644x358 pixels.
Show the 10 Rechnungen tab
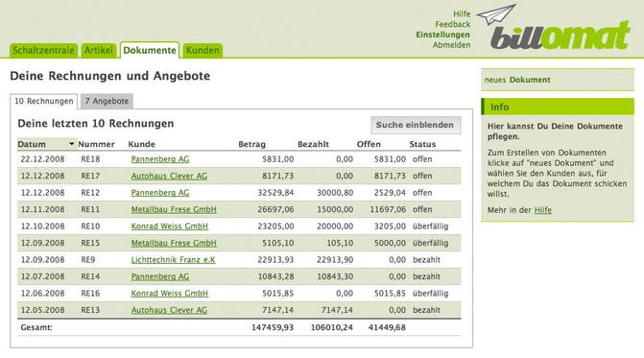44,101
